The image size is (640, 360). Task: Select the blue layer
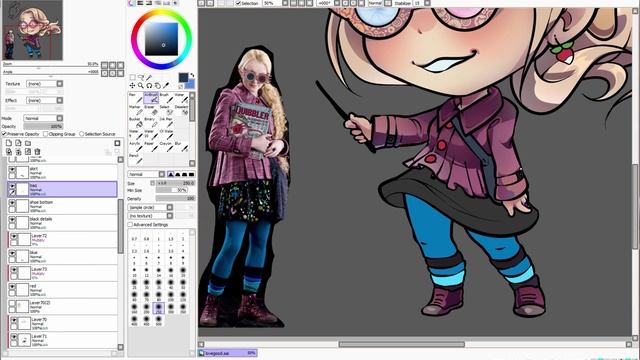62,256
